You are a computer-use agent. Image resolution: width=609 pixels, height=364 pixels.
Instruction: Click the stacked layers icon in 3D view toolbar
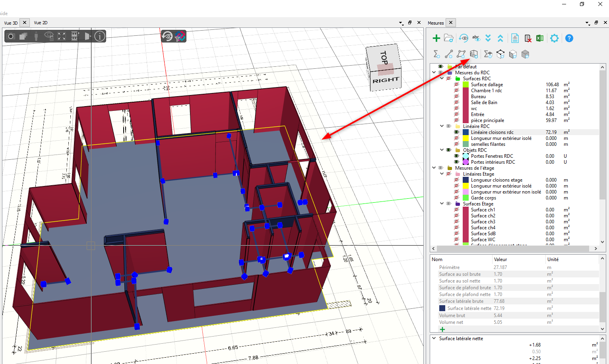(23, 36)
